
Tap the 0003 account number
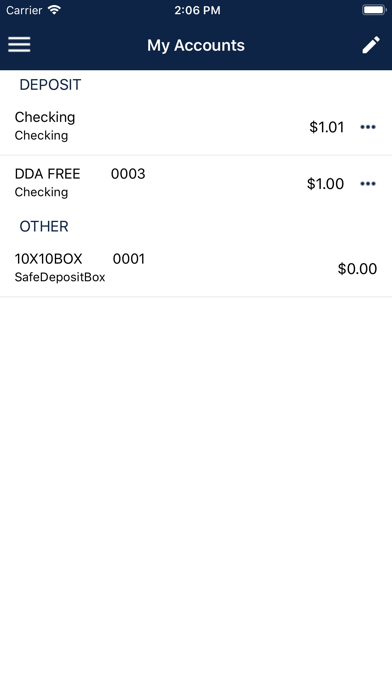[x=128, y=174]
